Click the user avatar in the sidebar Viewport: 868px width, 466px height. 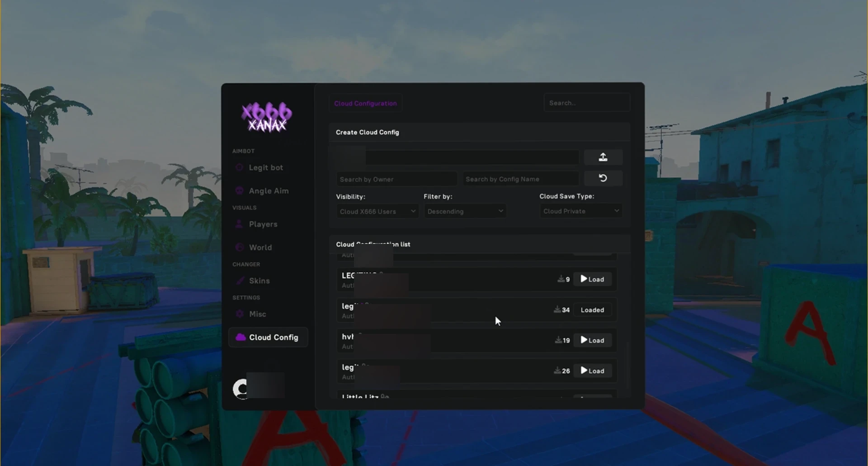click(241, 389)
